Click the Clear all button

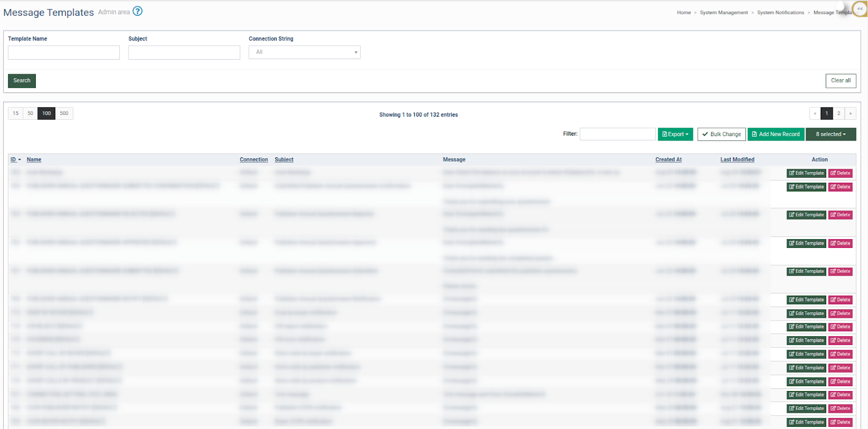tap(840, 81)
